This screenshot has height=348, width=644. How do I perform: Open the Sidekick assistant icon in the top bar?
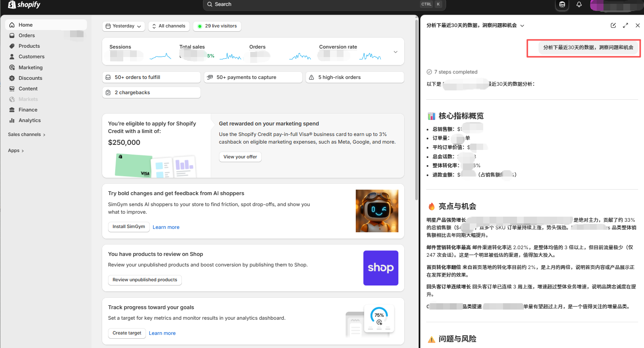[562, 5]
